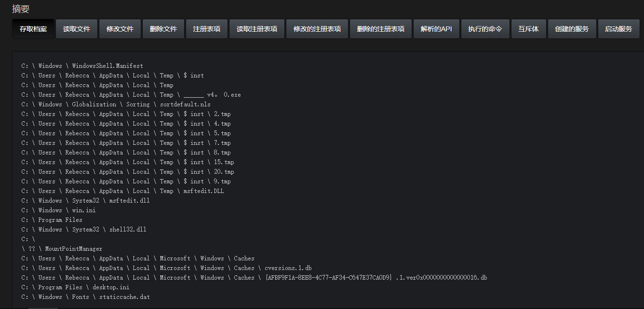Select the 存取档案 tab
The image size is (644, 309).
33,29
